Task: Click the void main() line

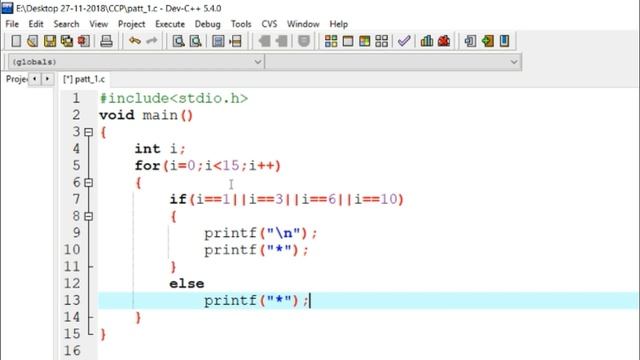Action: click(146, 115)
